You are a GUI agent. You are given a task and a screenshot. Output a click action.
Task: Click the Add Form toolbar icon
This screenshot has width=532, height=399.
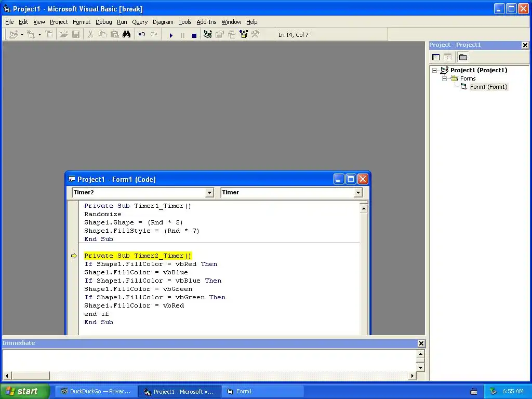pos(31,35)
